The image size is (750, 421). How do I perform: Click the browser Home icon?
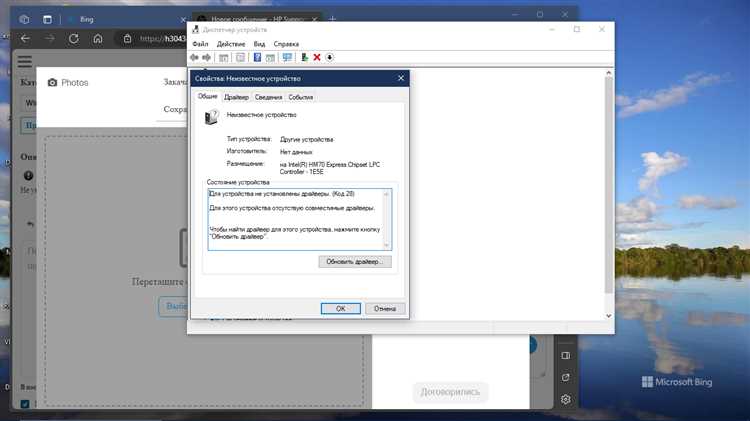click(98, 38)
